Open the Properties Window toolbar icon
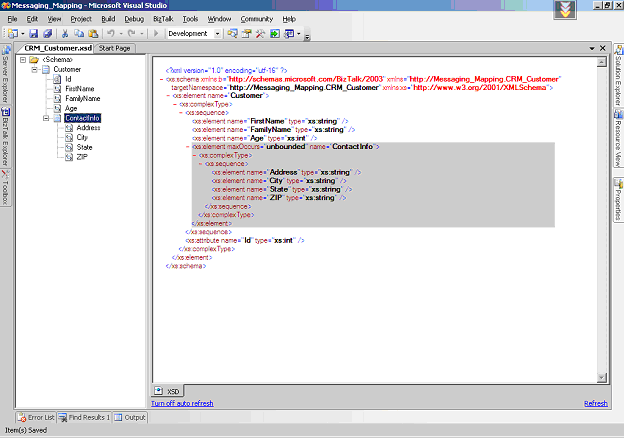 [x=246, y=34]
